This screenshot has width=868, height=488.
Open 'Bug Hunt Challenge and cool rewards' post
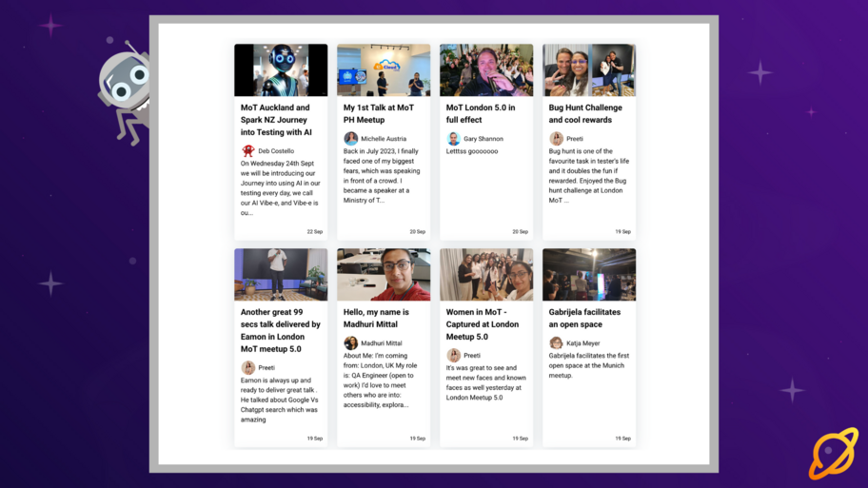click(x=585, y=114)
